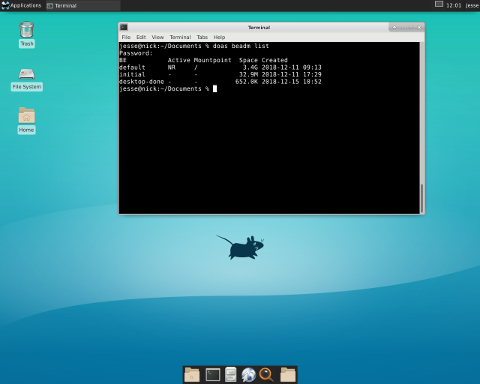The height and width of the screenshot is (384, 480).
Task: Click the 'Mountpoint' column header
Action: (212, 60)
